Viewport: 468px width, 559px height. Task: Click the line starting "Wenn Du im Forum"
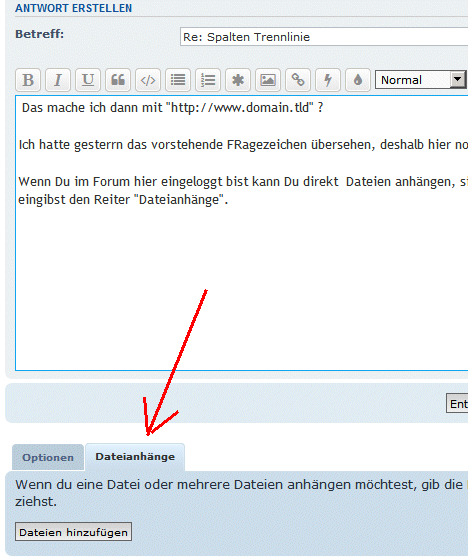(243, 182)
